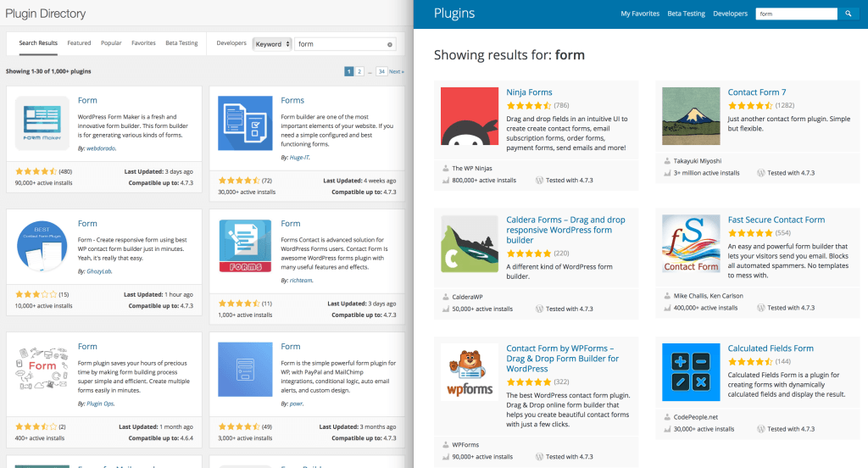Click the richteam author link

[301, 281]
